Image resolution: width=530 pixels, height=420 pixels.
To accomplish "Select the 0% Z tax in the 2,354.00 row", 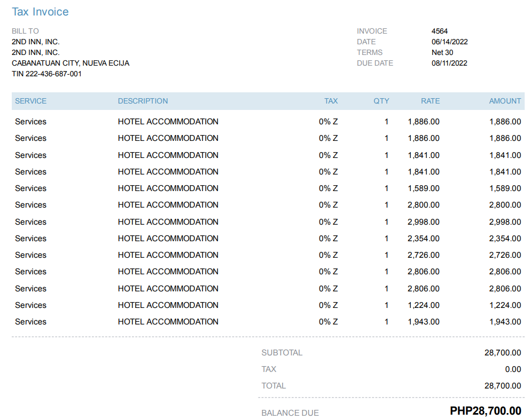I will coord(328,239).
